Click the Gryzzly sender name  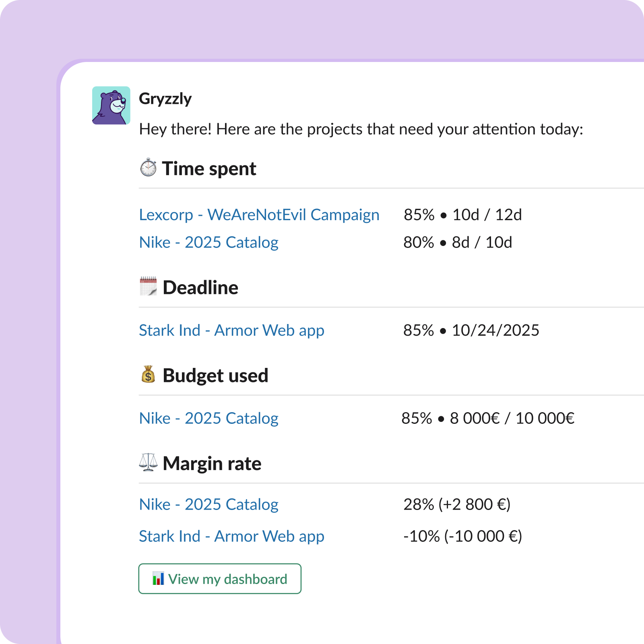point(165,99)
